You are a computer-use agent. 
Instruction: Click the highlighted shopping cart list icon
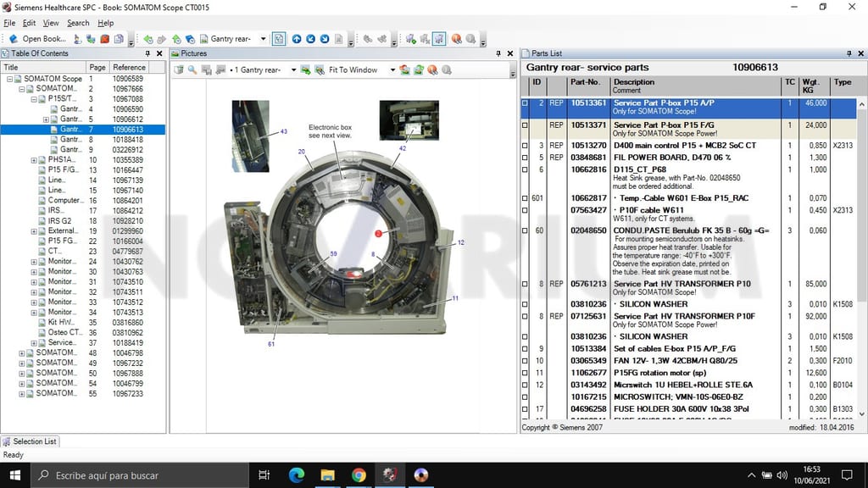[439, 39]
